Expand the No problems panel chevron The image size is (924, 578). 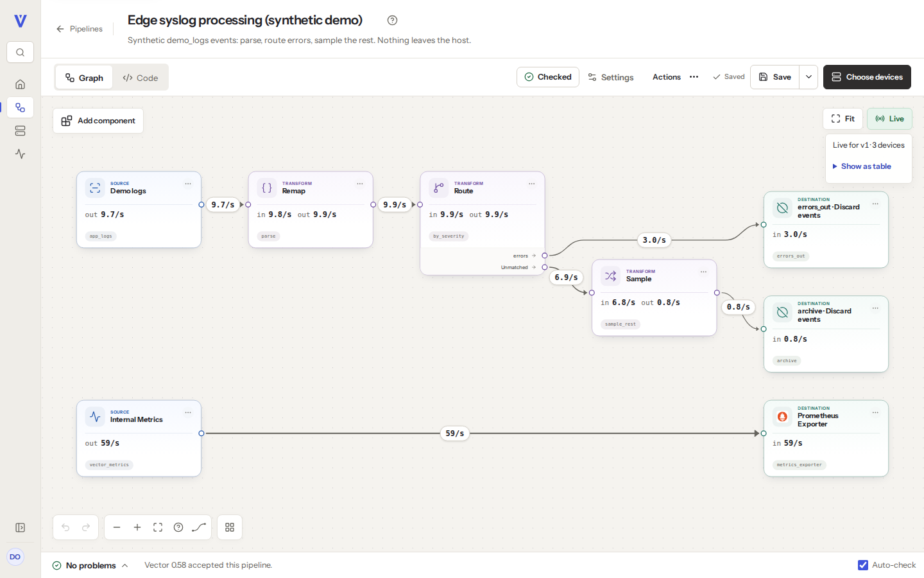tap(125, 566)
